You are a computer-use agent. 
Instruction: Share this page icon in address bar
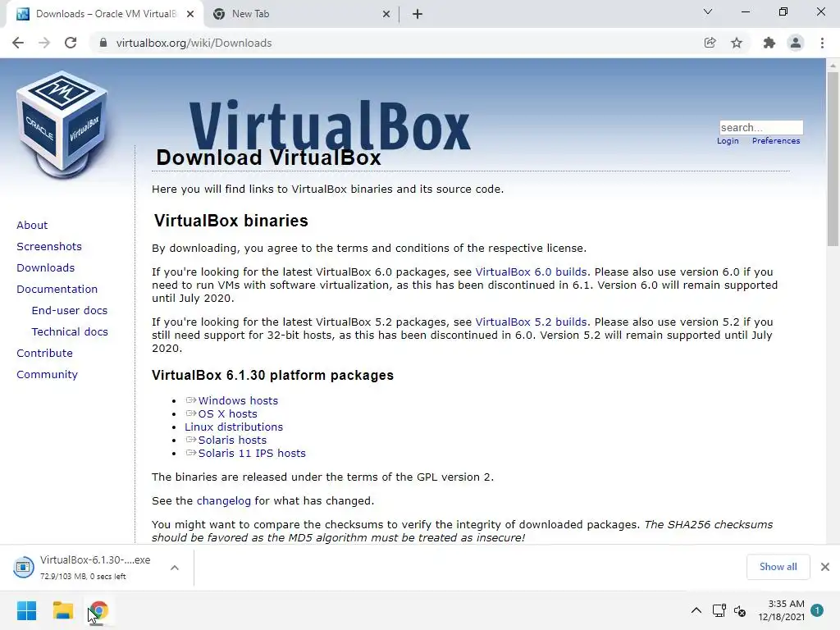710,43
